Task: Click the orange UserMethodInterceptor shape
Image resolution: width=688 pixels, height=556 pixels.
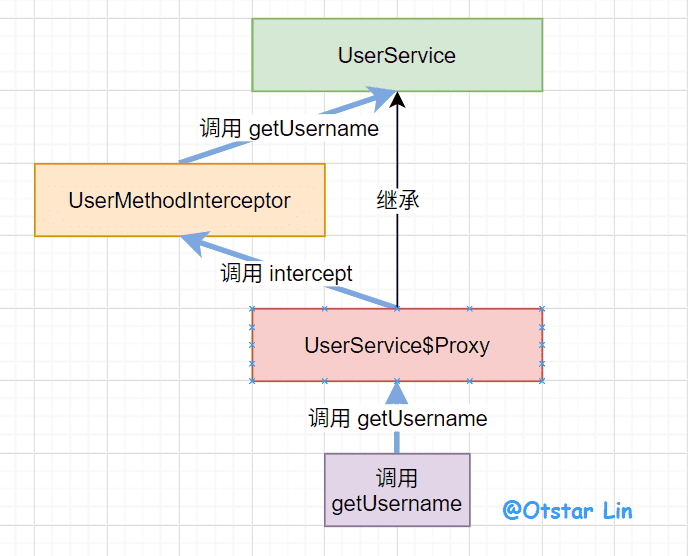Action: [x=180, y=200]
